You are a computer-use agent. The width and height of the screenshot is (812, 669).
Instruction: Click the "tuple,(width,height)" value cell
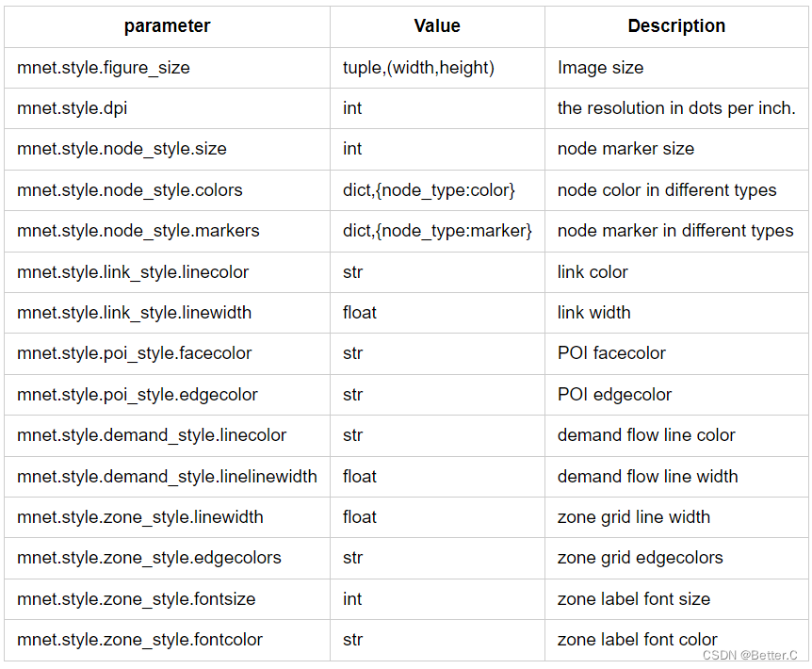pos(418,68)
